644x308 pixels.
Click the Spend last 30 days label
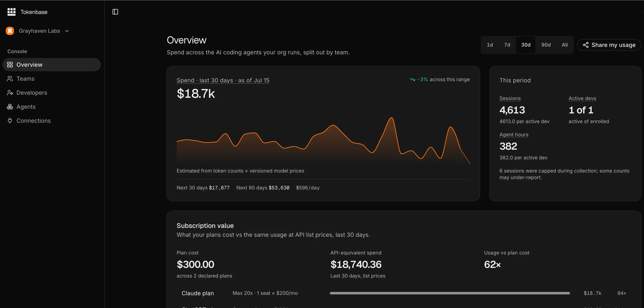tap(223, 80)
